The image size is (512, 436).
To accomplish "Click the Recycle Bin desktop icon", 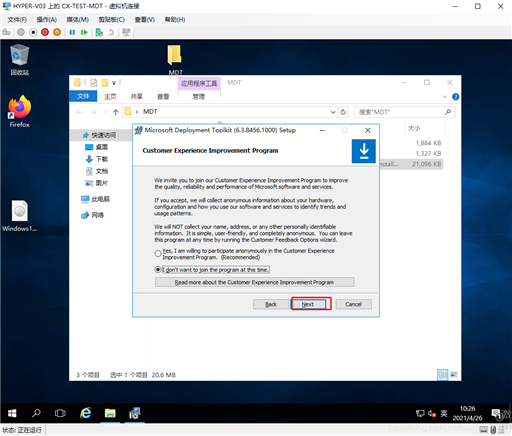I will [x=19, y=60].
